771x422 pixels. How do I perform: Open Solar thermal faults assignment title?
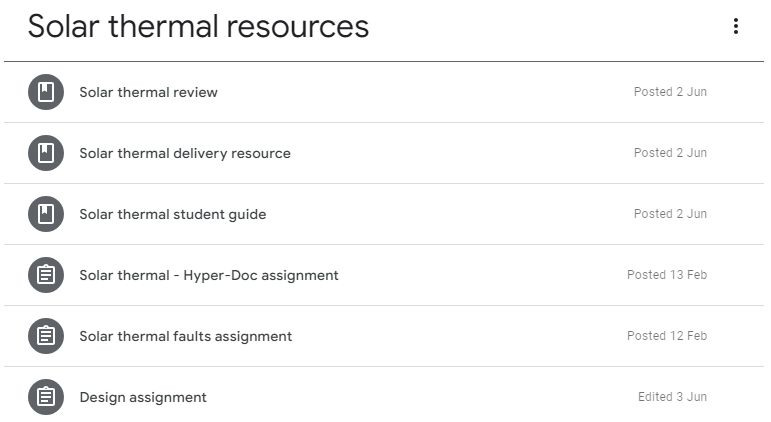coord(185,336)
